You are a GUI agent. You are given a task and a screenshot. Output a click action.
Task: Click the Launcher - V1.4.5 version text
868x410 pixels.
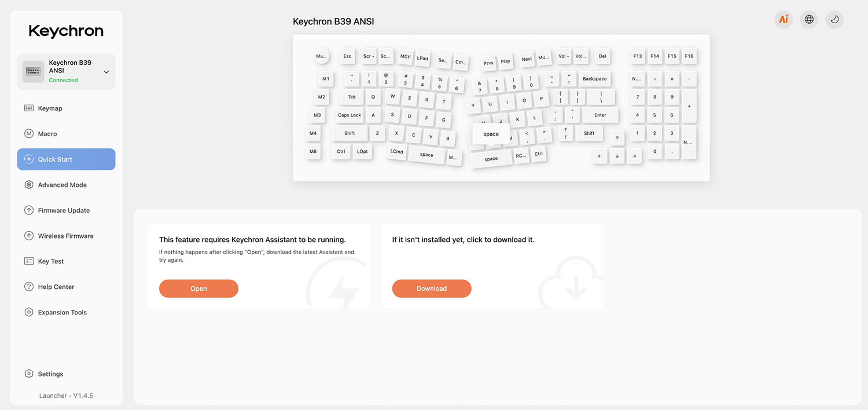pyautogui.click(x=66, y=396)
